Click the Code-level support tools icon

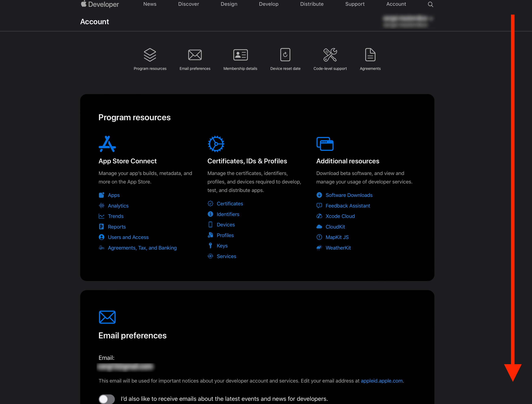(x=330, y=55)
